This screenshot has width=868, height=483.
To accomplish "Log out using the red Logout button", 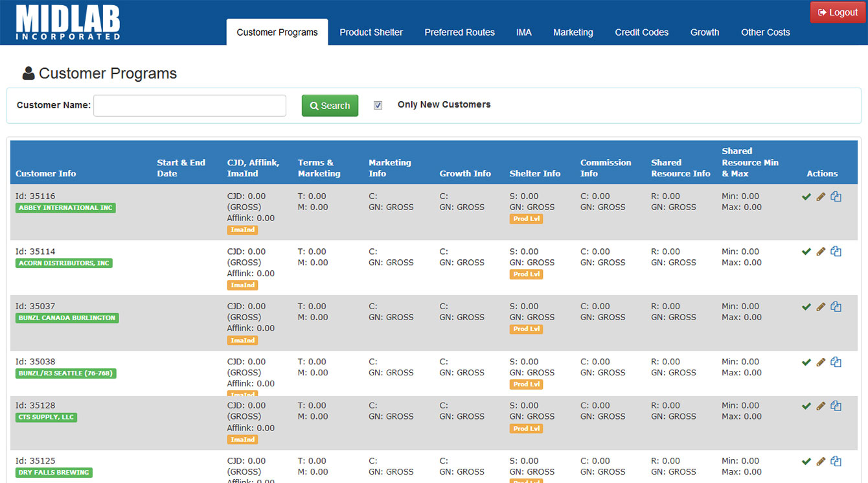I will coord(838,12).
